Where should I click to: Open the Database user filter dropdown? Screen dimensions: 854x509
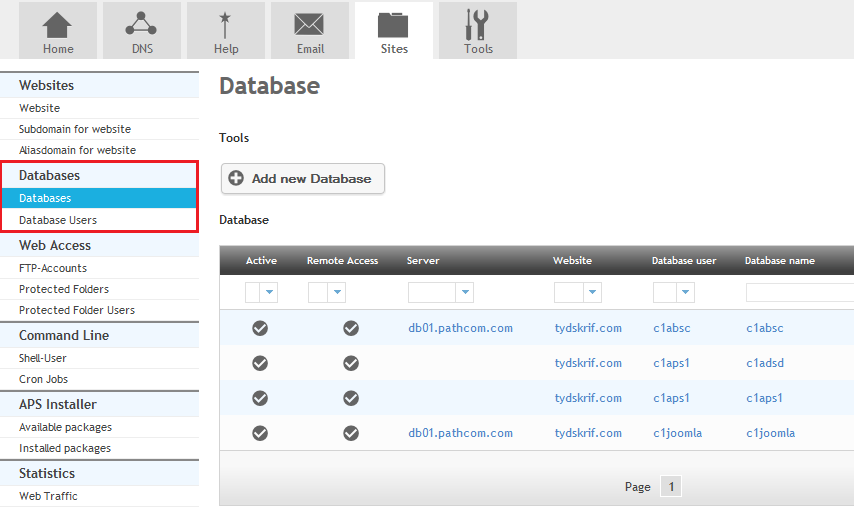point(674,292)
